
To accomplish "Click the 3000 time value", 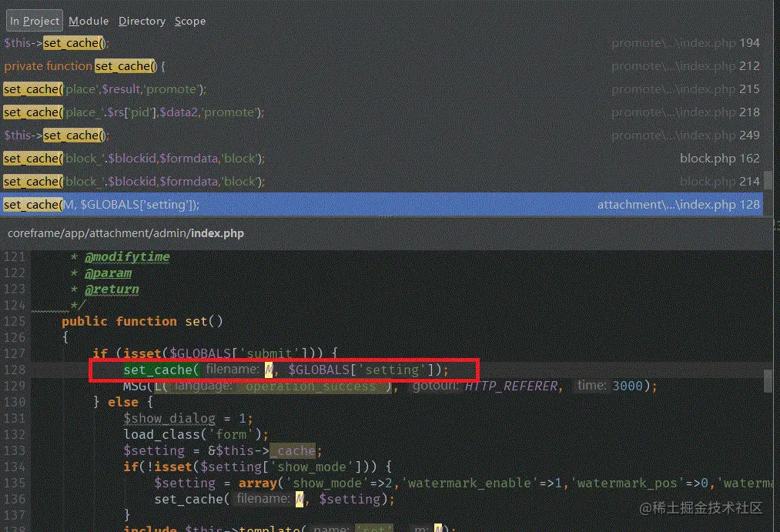I will [628, 386].
